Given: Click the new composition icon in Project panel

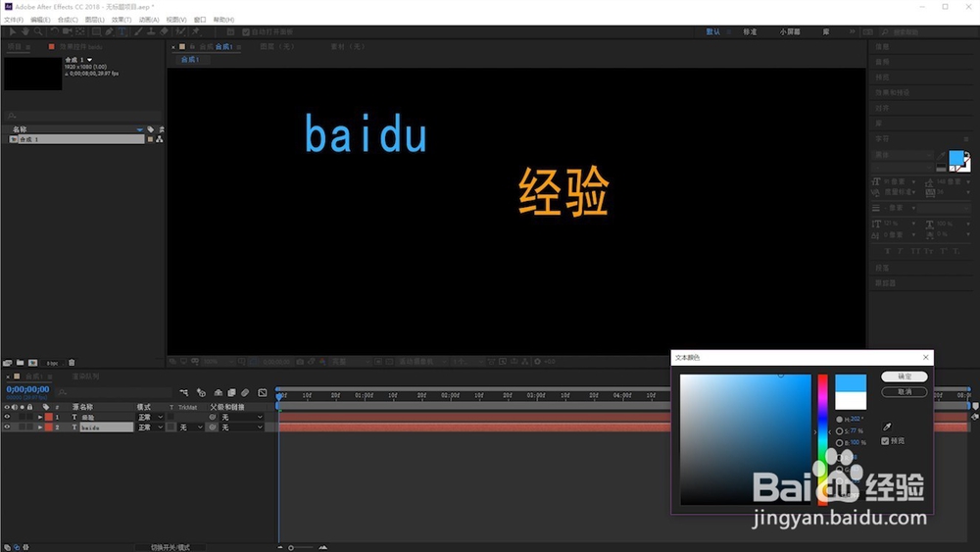Looking at the screenshot, I should tap(32, 362).
